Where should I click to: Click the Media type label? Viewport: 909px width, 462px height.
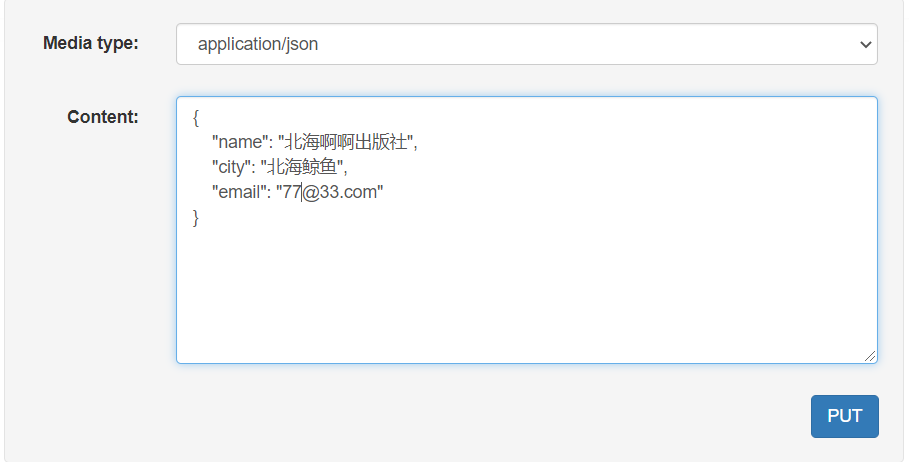coord(91,43)
